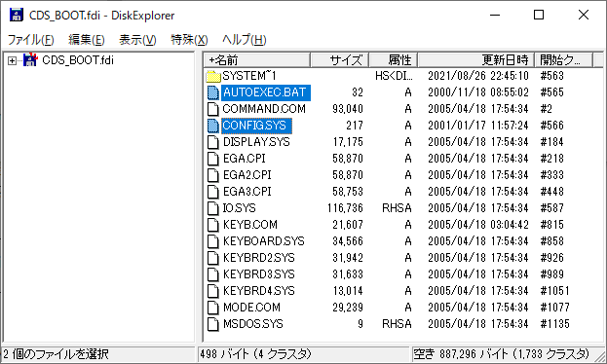607x364 pixels.
Task: Close the DiskExplorer window
Action: 584,16
